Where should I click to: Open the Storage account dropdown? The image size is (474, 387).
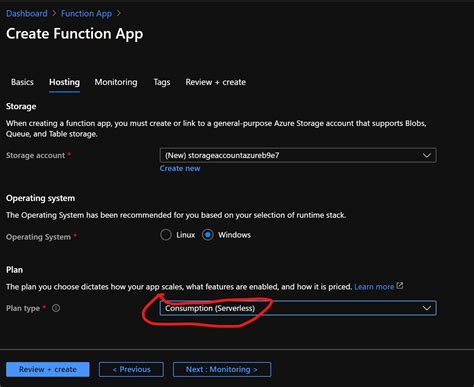click(x=298, y=155)
